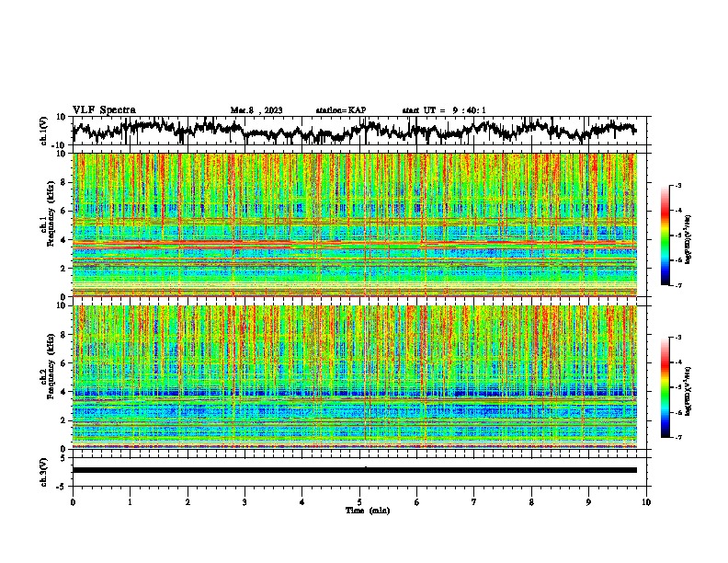Image resolution: width=728 pixels, height=563 pixels.
Task: Click the '8' kHz tick of the ch.1 spectrogram
Action: 64,182
